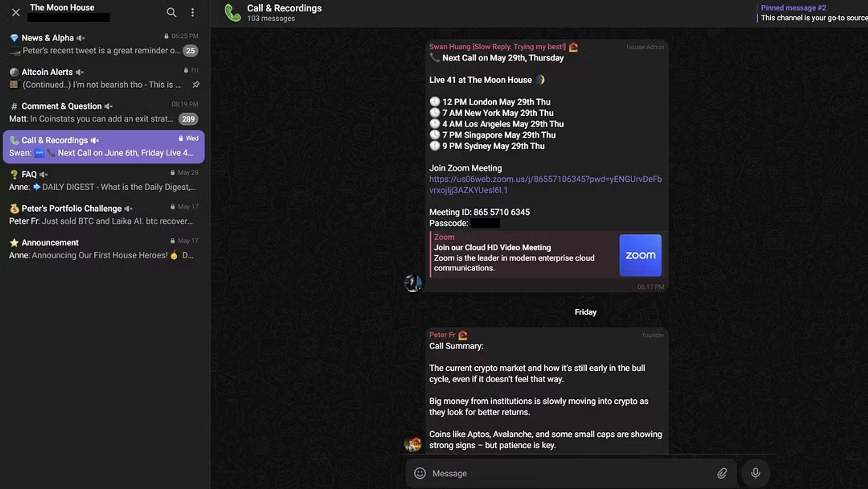Open the three-dot group options menu
This screenshot has height=489, width=868.
(x=192, y=13)
